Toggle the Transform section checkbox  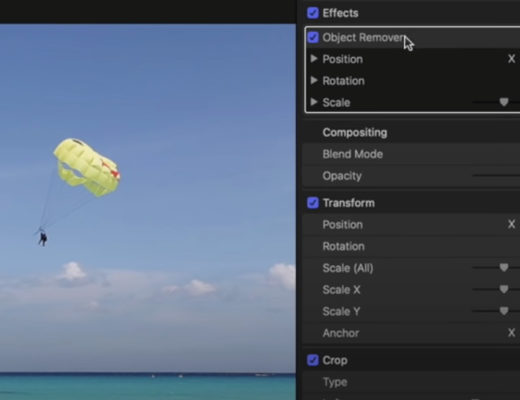[313, 203]
